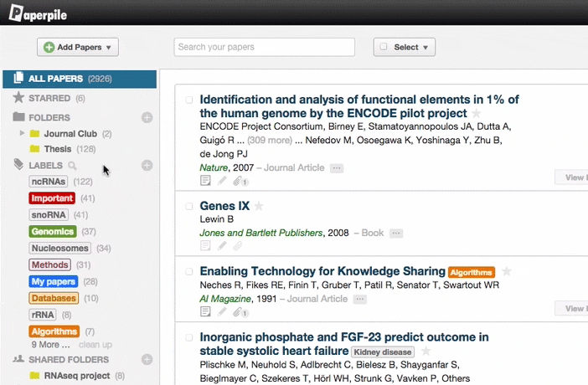Open the Starred papers section
This screenshot has width=588, height=385.
pos(49,98)
